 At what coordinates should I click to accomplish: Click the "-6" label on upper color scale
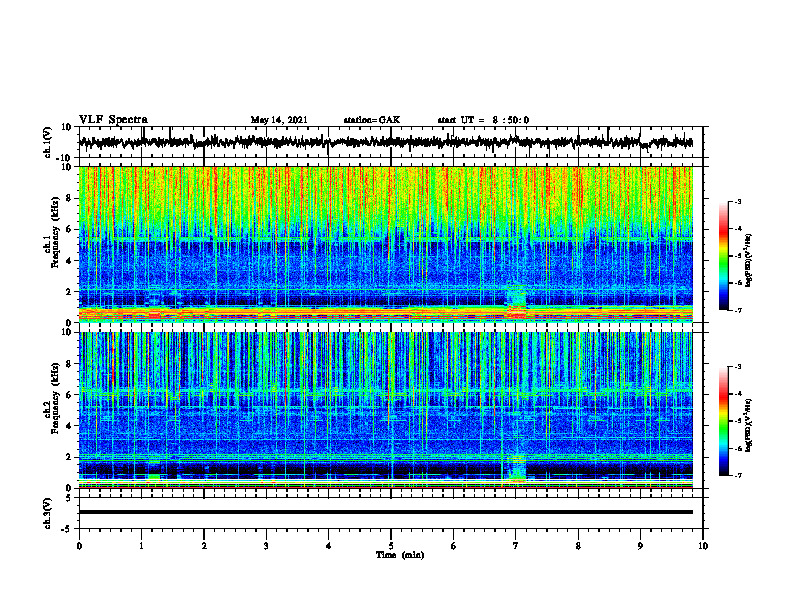point(737,283)
